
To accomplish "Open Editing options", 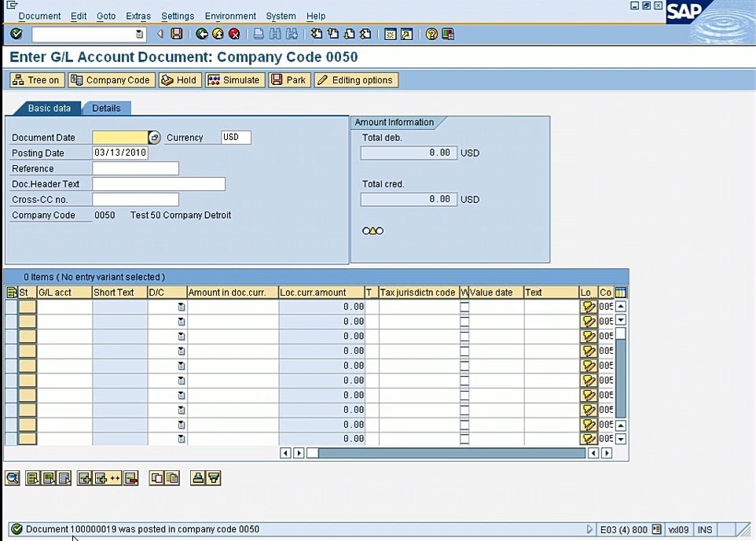I will pyautogui.click(x=356, y=80).
